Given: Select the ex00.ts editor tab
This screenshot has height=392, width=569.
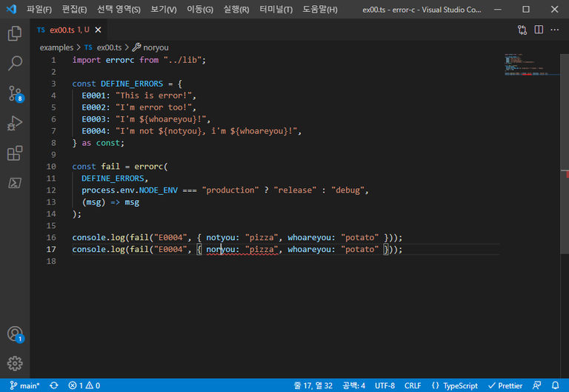Looking at the screenshot, I should click(69, 30).
